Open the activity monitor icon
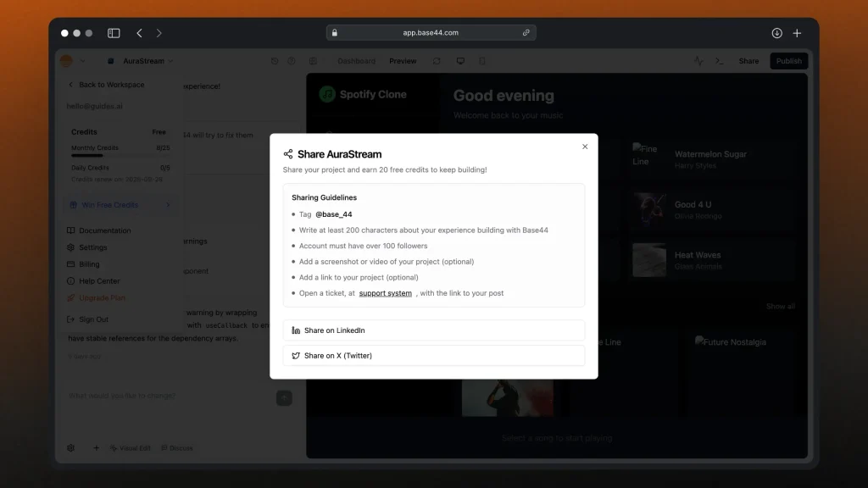The image size is (868, 488). [x=698, y=61]
